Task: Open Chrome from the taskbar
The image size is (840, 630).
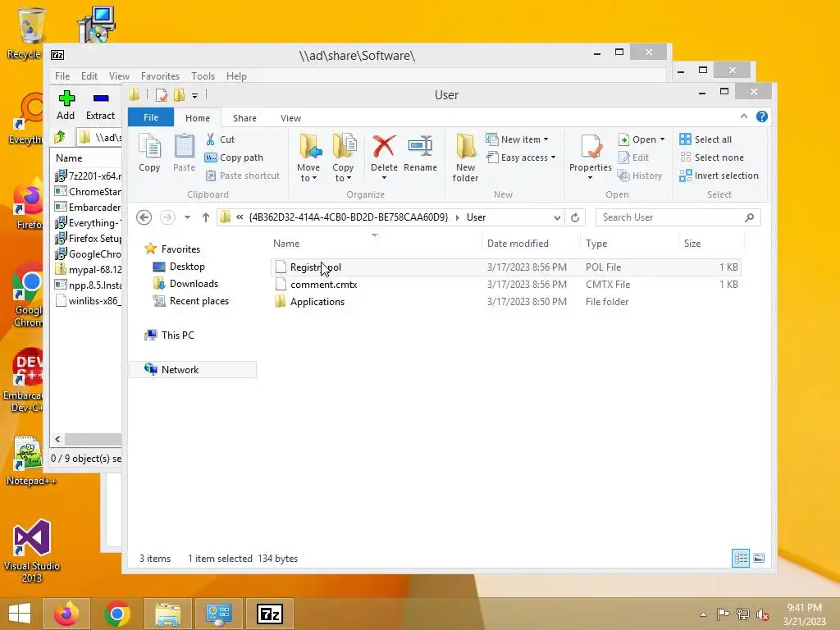Action: (x=117, y=614)
